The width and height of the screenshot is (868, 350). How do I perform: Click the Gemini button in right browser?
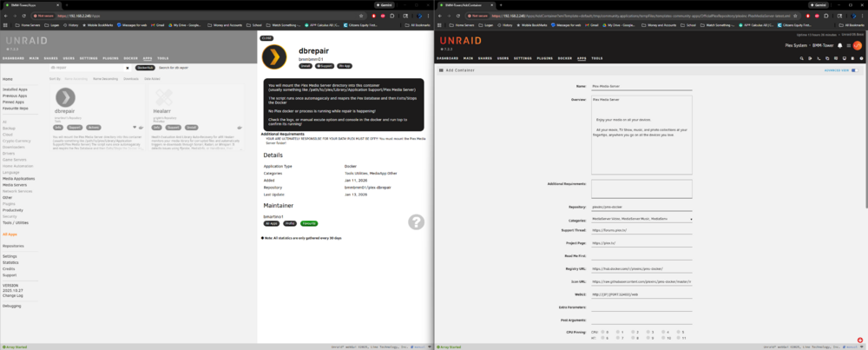tap(817, 4)
